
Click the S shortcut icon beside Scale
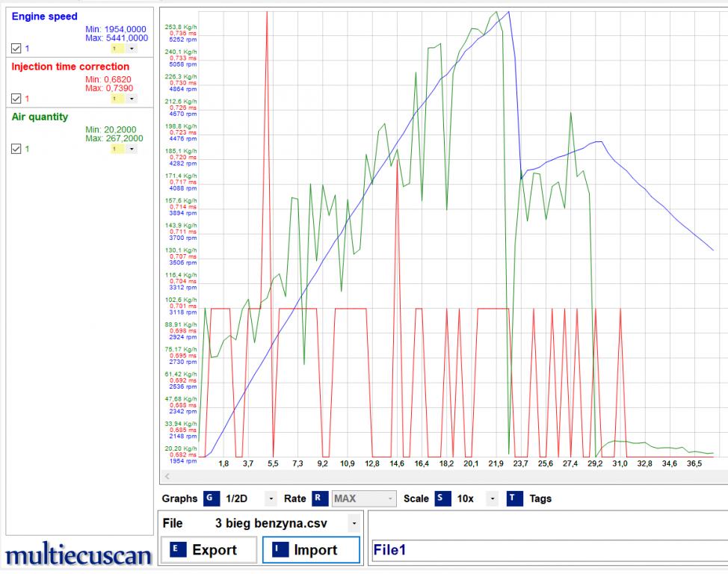[443, 499]
